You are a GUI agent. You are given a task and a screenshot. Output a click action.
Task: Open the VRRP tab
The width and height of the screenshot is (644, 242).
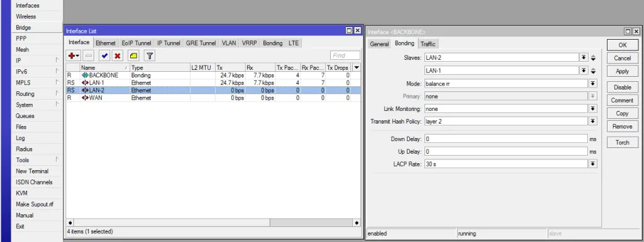tap(250, 43)
